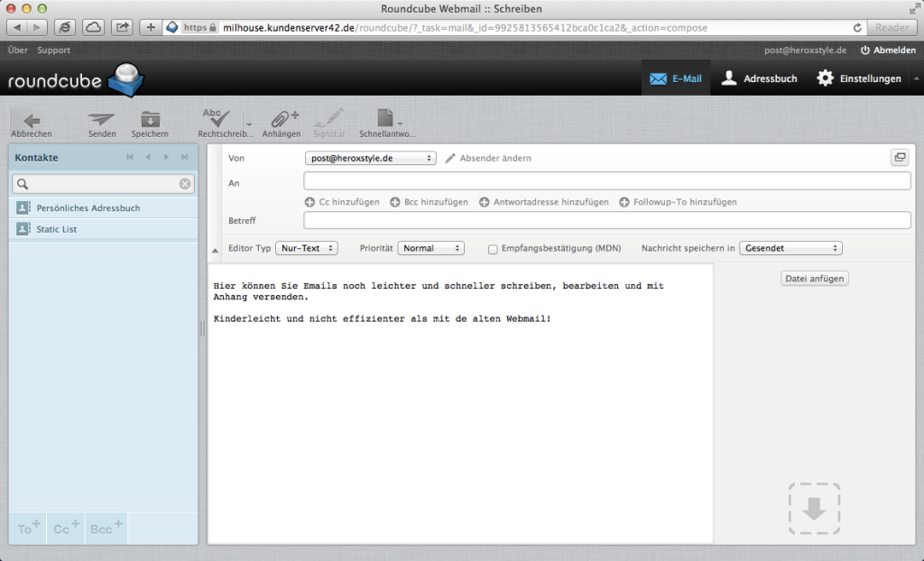Click the Abbrechen back arrow icon
Viewport: 924px width, 561px height.
pyautogui.click(x=32, y=121)
